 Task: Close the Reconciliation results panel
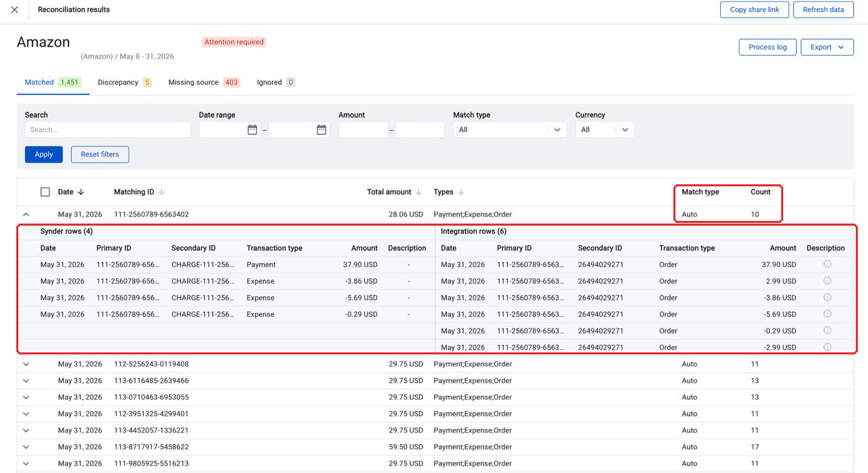click(x=14, y=10)
